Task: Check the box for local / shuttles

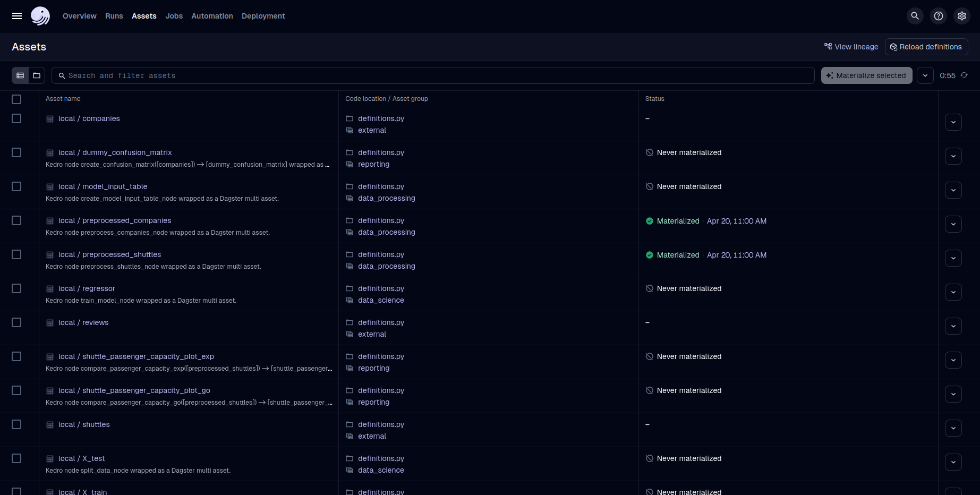Action: 16,424
